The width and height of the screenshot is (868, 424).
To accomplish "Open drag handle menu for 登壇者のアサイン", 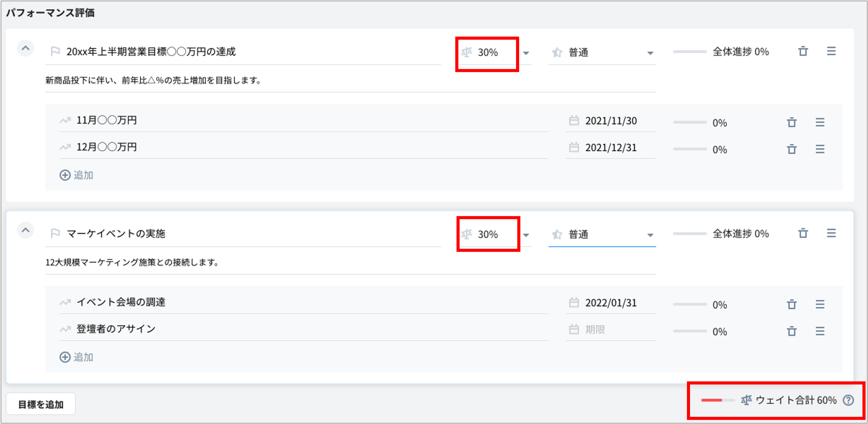I will [820, 331].
